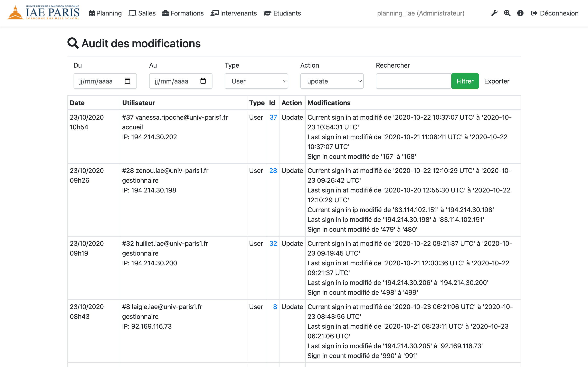Click the Du date input

click(x=105, y=81)
